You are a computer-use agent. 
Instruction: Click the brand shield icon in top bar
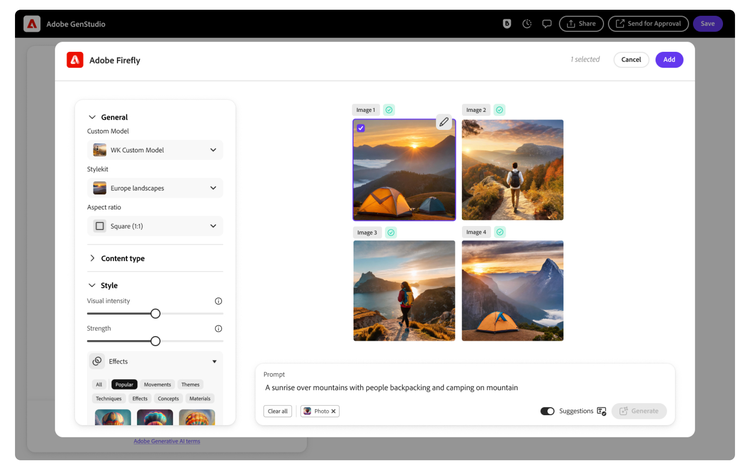pos(507,23)
